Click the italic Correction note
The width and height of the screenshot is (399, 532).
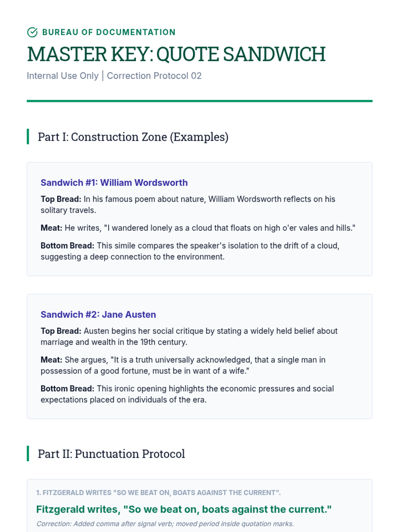click(x=165, y=524)
